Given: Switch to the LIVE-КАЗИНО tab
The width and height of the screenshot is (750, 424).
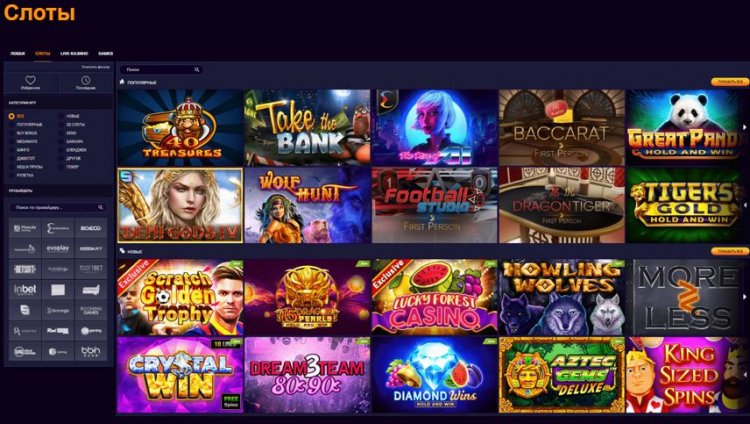Looking at the screenshot, I should (x=74, y=54).
